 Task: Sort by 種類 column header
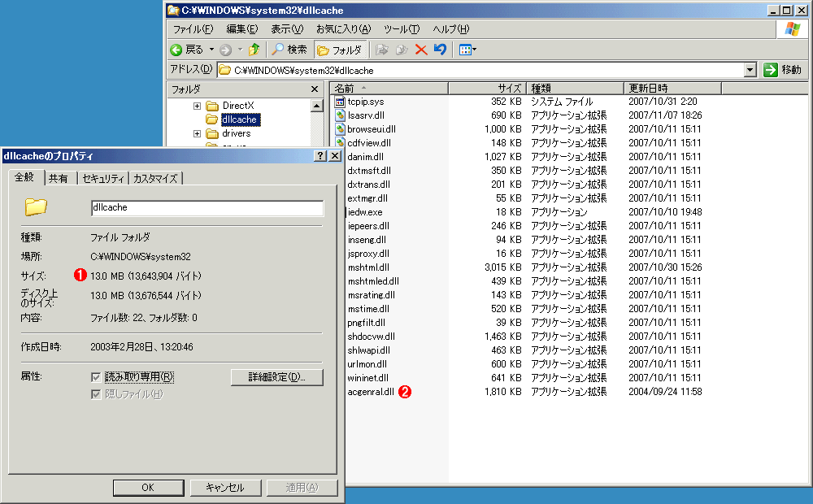coord(575,88)
